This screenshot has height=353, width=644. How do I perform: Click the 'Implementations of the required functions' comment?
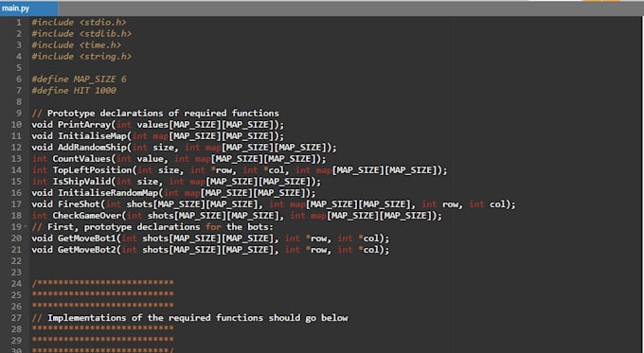coord(189,318)
